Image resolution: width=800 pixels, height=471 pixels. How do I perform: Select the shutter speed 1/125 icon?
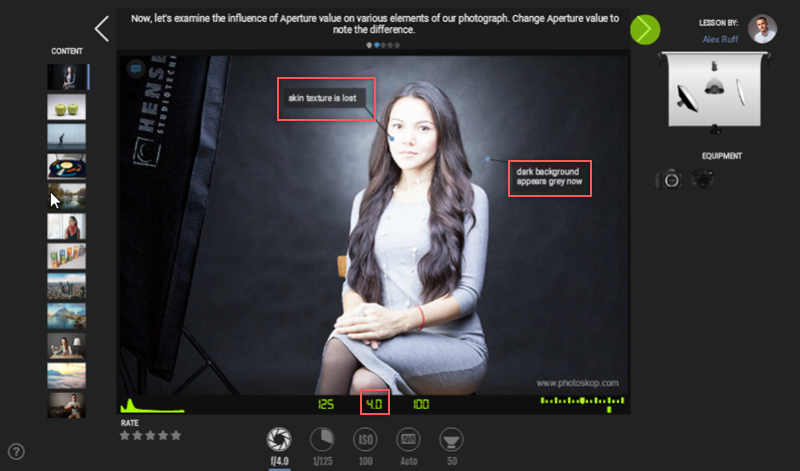(322, 440)
